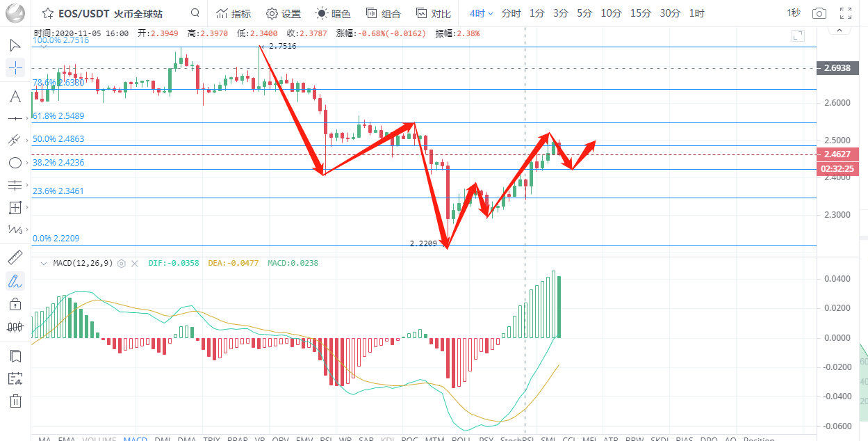Click the trash icon to delete drawings
The height and width of the screenshot is (441, 868).
(x=15, y=401)
